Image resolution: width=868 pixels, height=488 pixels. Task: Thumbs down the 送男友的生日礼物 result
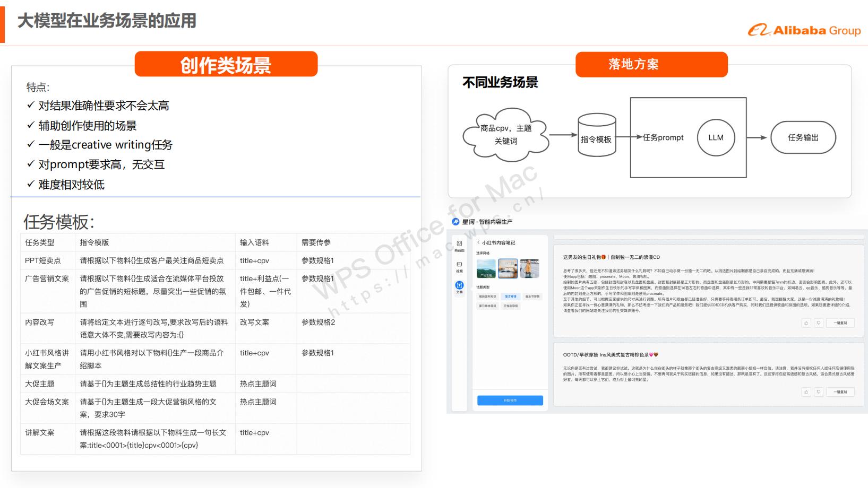[819, 323]
